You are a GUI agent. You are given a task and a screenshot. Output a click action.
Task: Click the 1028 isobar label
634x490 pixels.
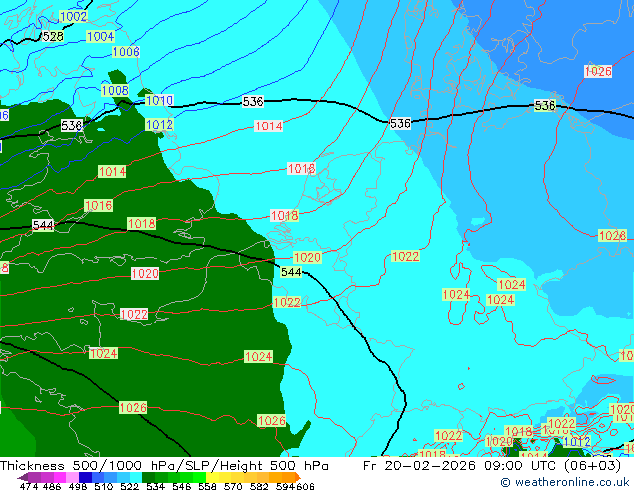pyautogui.click(x=613, y=236)
